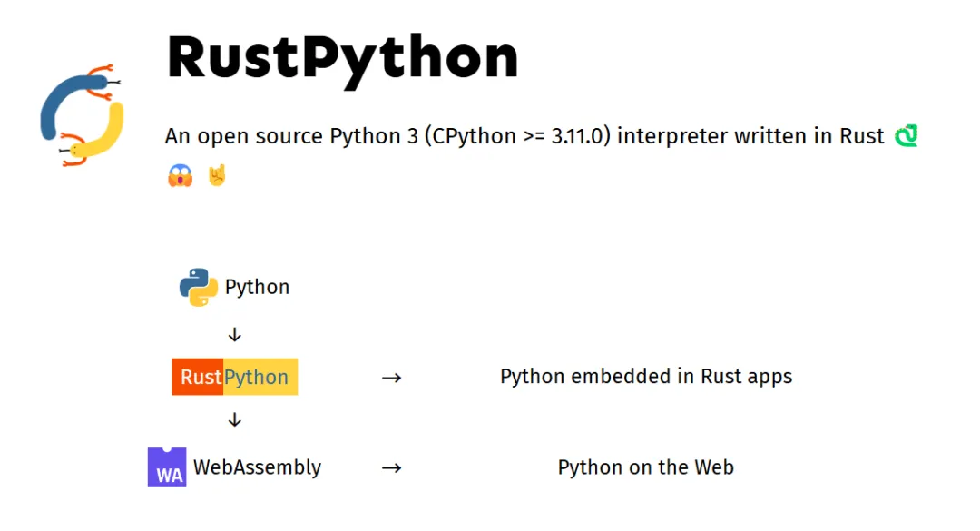This screenshot has width=980, height=531.
Task: Click the right arrow beside WebAssembly
Action: pyautogui.click(x=391, y=468)
